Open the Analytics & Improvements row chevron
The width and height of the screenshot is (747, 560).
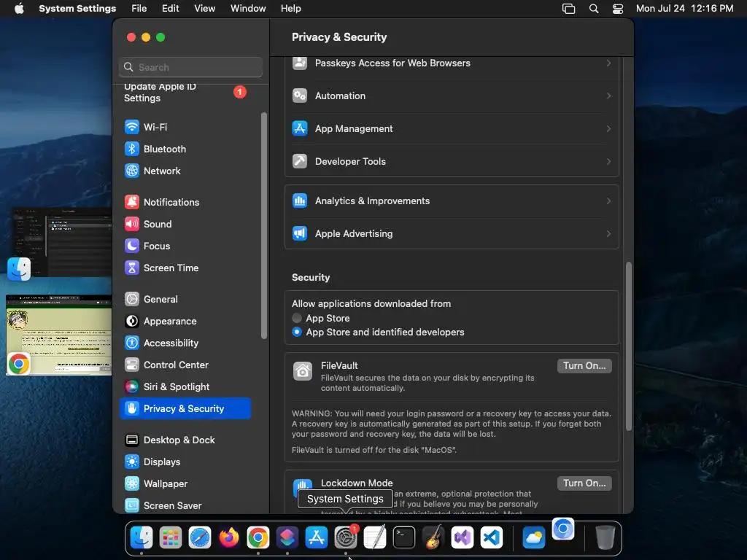[x=608, y=201]
